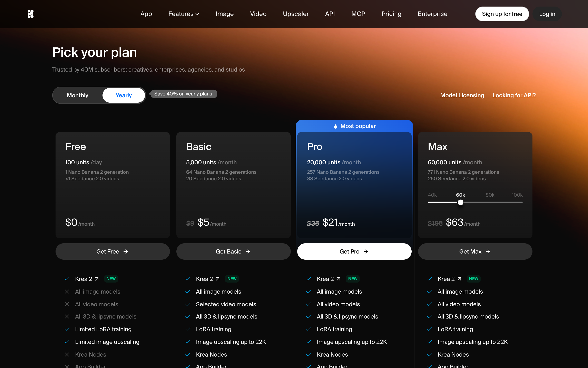Switch billing to Monthly
The height and width of the screenshot is (368, 588).
coord(78,95)
